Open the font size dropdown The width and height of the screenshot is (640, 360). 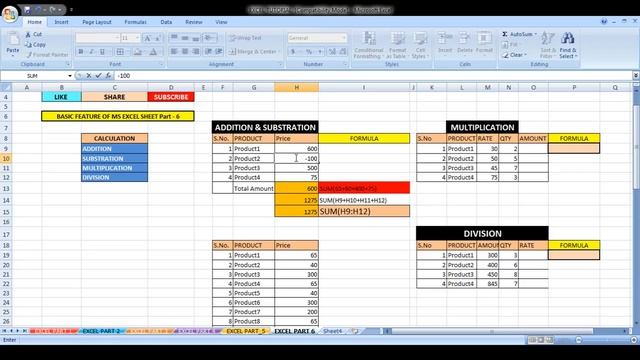point(137,38)
